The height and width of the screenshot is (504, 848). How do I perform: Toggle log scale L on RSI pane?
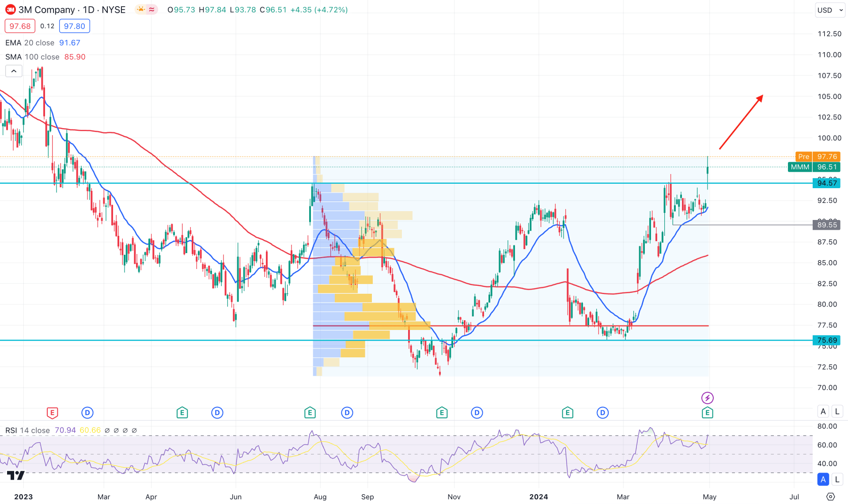pyautogui.click(x=837, y=479)
